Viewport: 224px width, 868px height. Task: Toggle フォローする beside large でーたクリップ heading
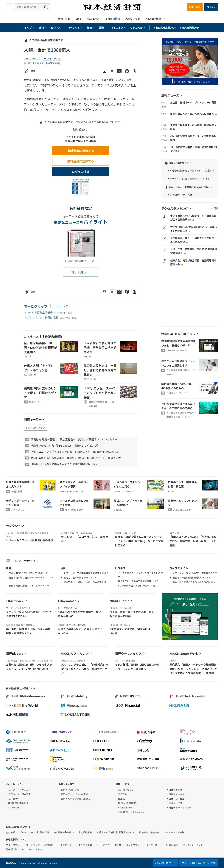60,306
